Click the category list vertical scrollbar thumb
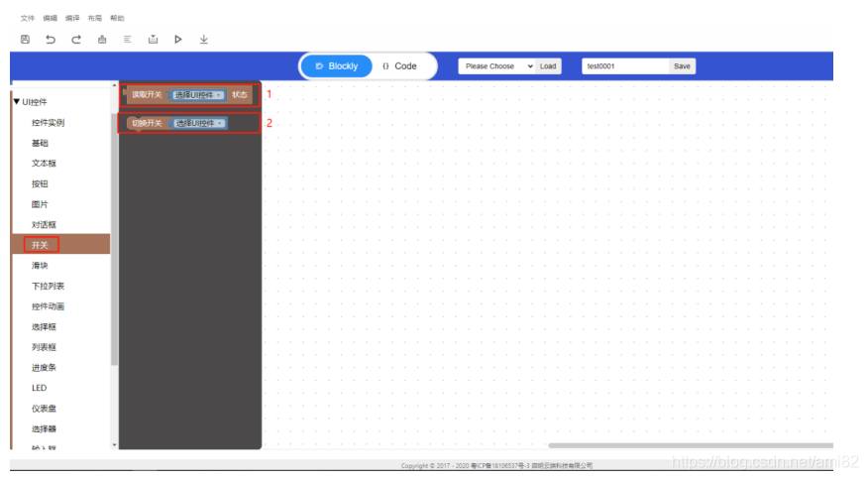The width and height of the screenshot is (868, 480). 115,239
